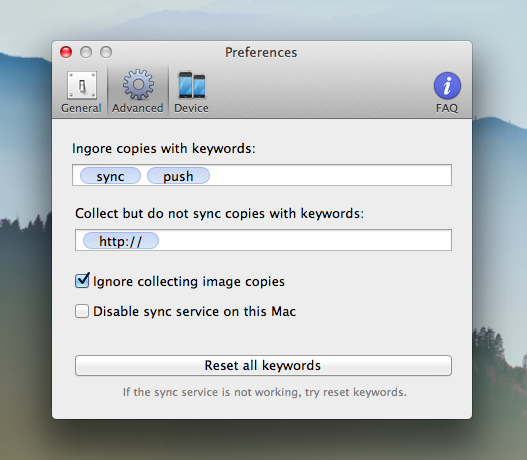
Task: Close the Preferences window
Action: pyautogui.click(x=66, y=52)
